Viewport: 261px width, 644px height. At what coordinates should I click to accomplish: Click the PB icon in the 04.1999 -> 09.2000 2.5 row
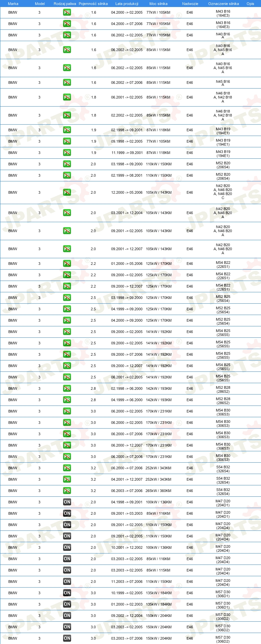(x=67, y=309)
